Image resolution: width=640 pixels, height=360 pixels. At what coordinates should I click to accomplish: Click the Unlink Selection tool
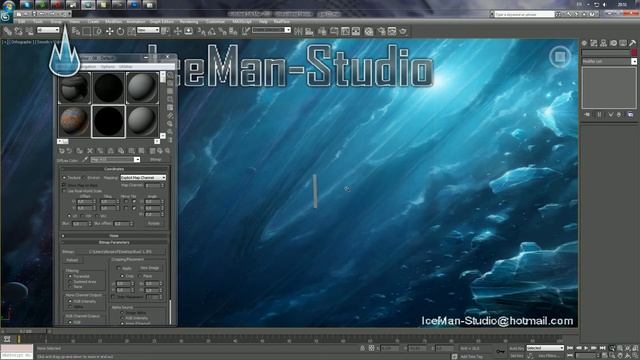tap(18, 31)
